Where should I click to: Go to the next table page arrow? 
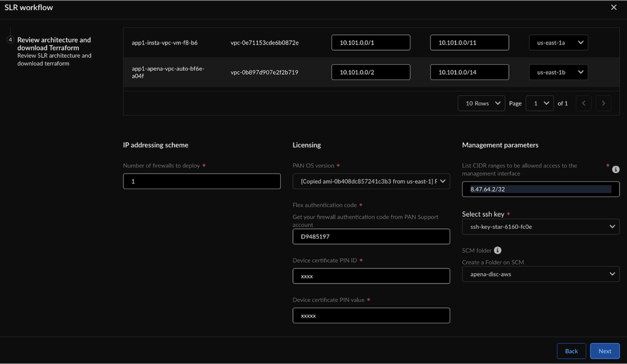(603, 103)
